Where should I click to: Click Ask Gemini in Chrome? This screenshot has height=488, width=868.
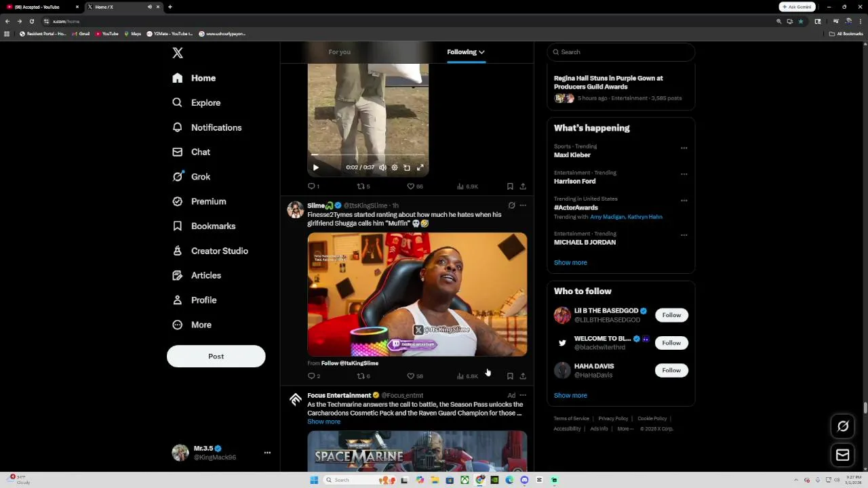(x=797, y=7)
